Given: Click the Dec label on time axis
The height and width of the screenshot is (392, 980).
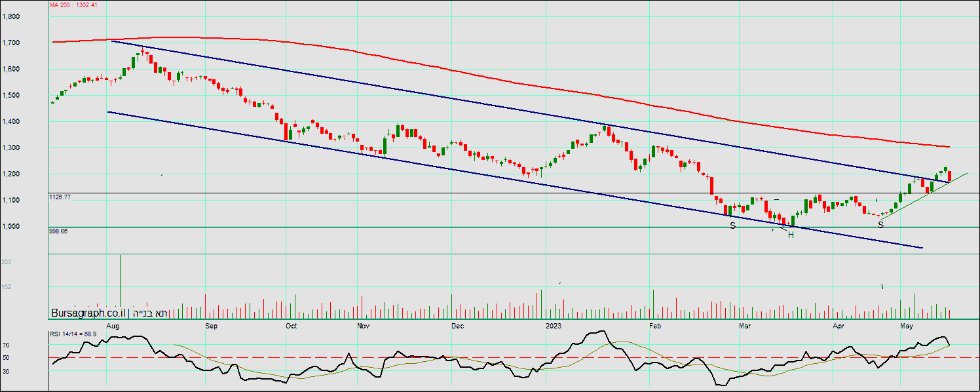Looking at the screenshot, I should [457, 326].
